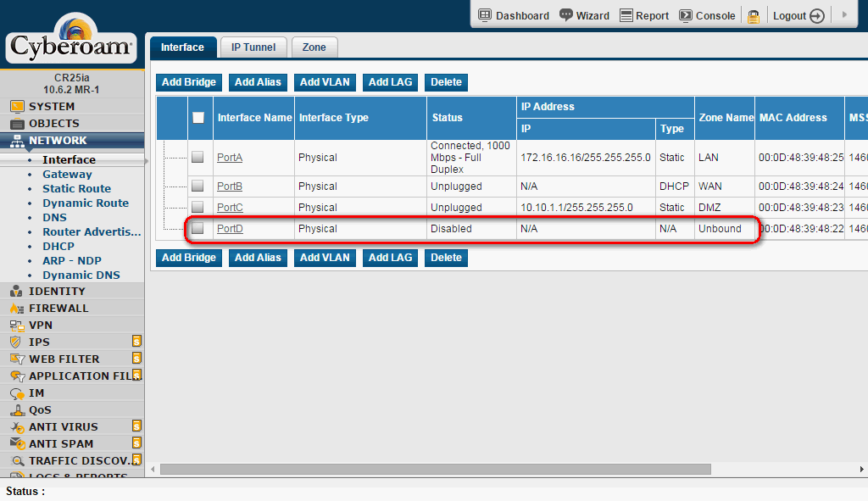Click the Firewall icon in sidebar
The width and height of the screenshot is (868, 501).
click(16, 309)
